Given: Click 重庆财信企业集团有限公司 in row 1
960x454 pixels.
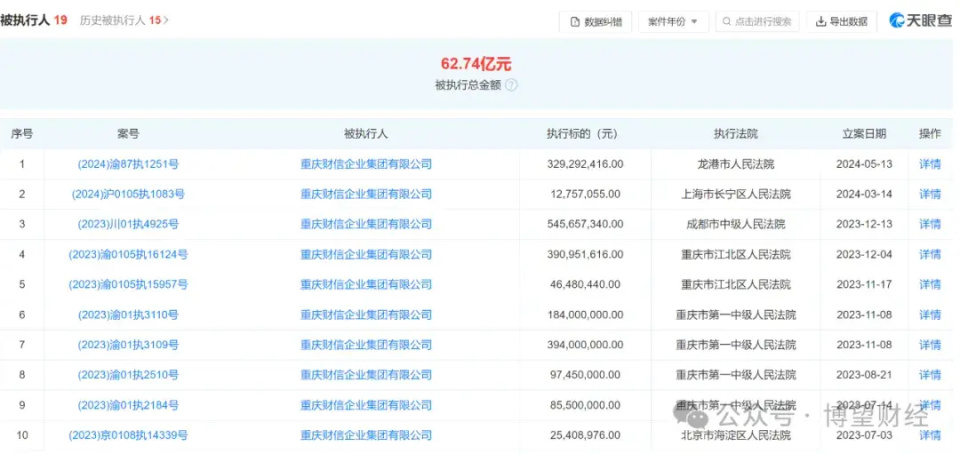Looking at the screenshot, I should (366, 164).
